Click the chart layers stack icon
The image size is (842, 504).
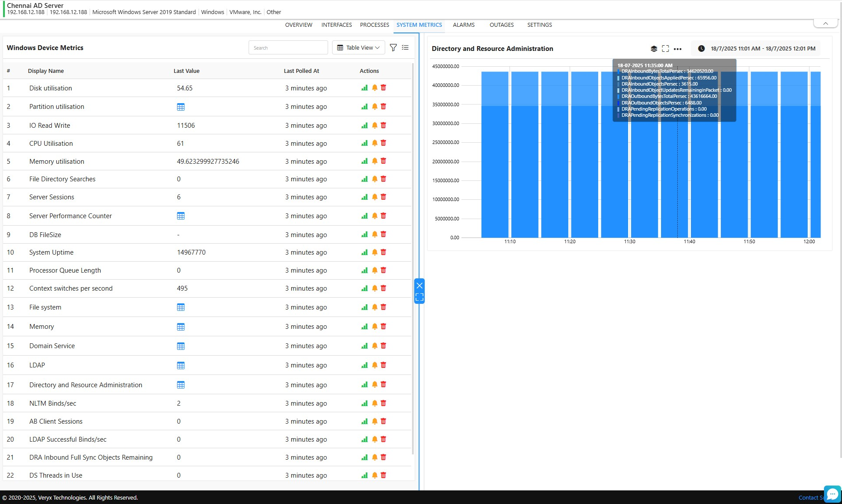tap(654, 49)
